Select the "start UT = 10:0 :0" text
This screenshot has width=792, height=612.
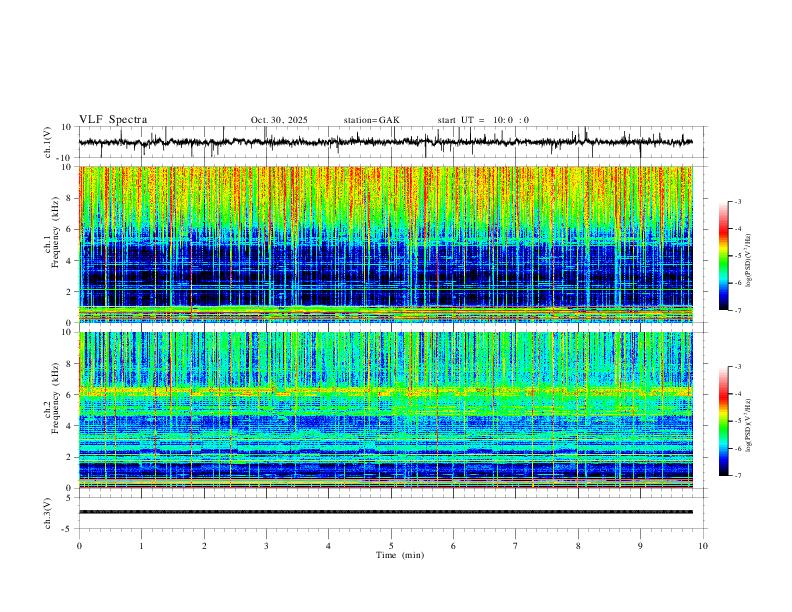(x=483, y=120)
